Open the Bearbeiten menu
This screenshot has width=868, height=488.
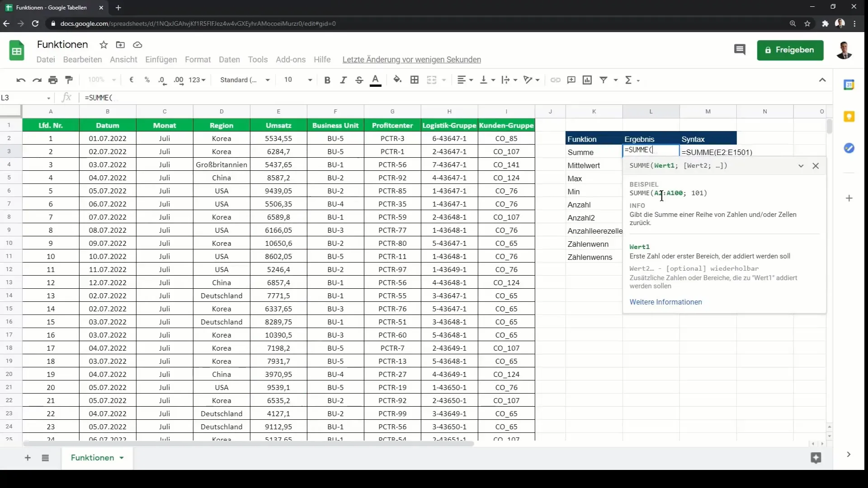pos(82,60)
